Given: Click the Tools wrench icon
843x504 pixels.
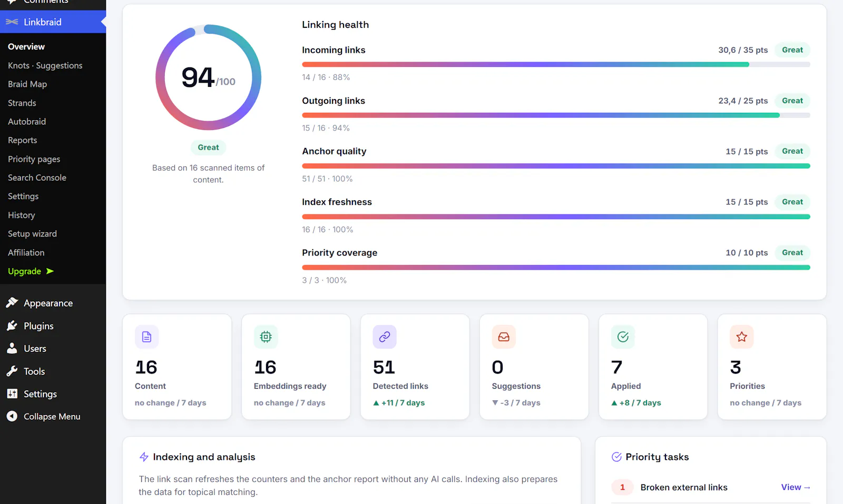Looking at the screenshot, I should click(x=12, y=371).
